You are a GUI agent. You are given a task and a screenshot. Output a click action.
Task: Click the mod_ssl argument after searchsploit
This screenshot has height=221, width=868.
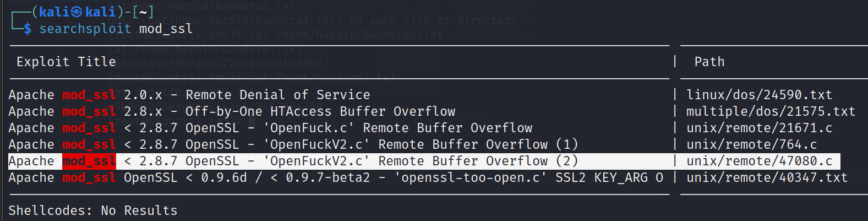166,29
